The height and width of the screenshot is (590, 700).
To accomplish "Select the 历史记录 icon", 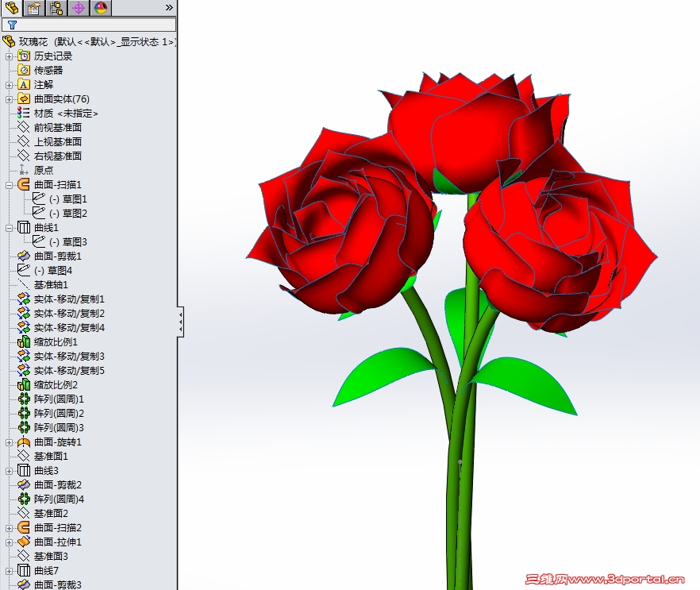I will pos(24,56).
